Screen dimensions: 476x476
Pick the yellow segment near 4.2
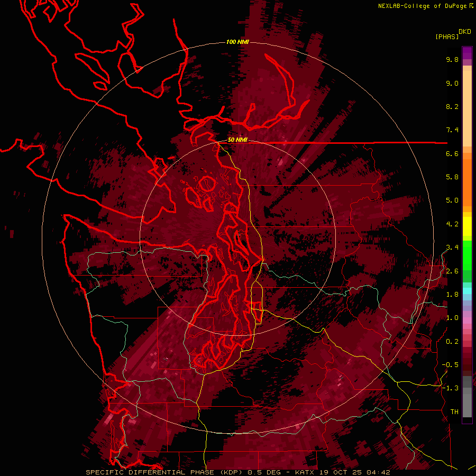pos(467,226)
